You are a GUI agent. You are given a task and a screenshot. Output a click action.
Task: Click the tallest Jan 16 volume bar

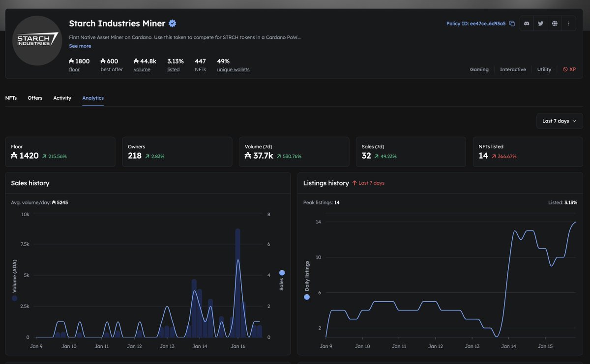[238, 283]
